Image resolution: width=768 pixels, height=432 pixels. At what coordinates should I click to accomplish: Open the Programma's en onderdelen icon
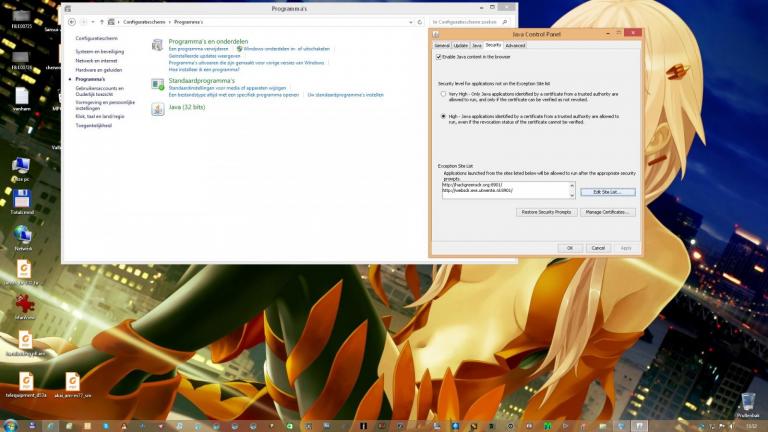(x=158, y=45)
